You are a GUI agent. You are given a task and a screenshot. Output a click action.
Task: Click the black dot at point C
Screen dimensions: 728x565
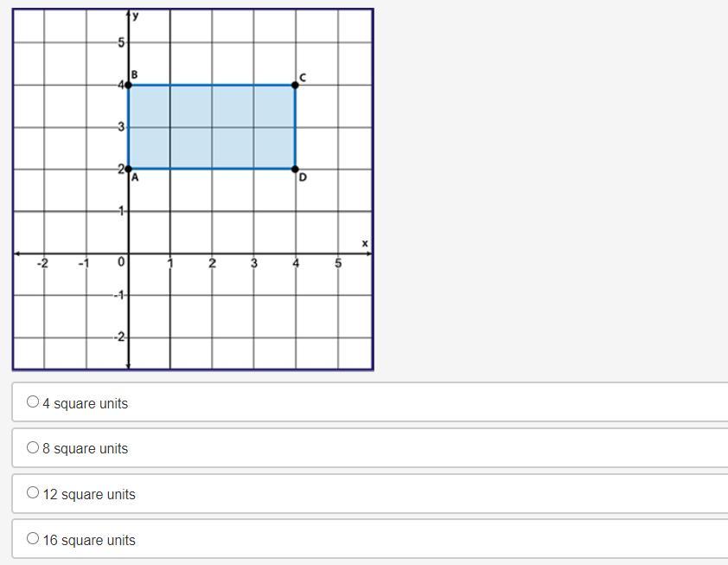click(x=296, y=85)
